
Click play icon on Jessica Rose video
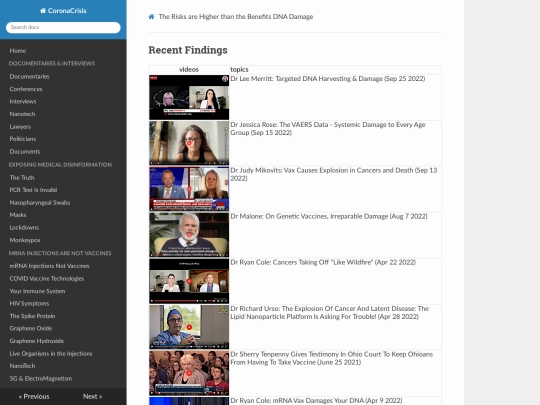pos(189,143)
